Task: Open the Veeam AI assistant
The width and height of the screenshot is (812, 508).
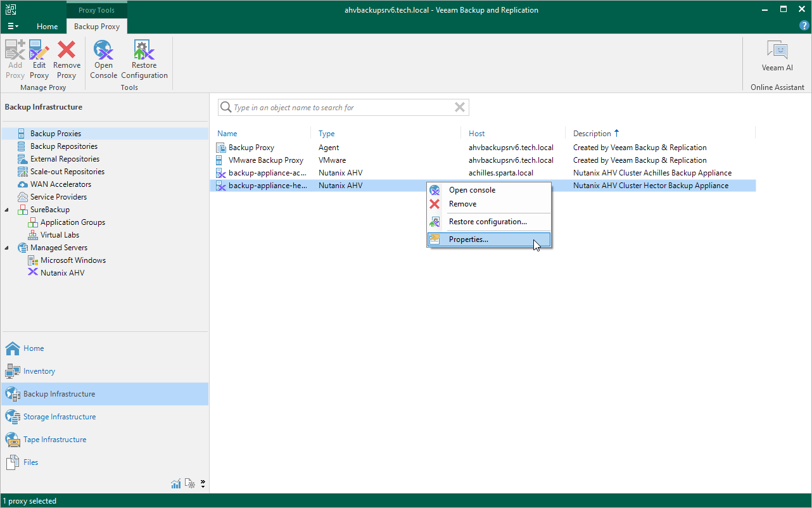Action: click(x=777, y=56)
